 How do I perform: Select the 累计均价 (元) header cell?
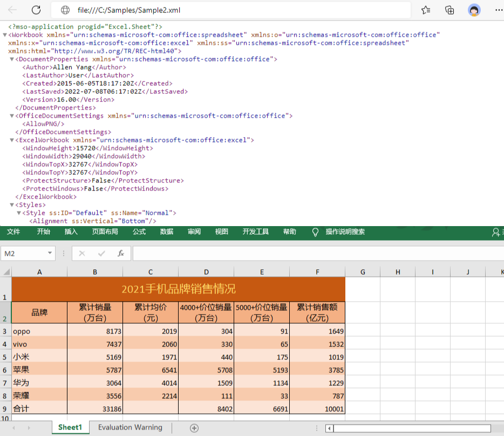(x=151, y=312)
